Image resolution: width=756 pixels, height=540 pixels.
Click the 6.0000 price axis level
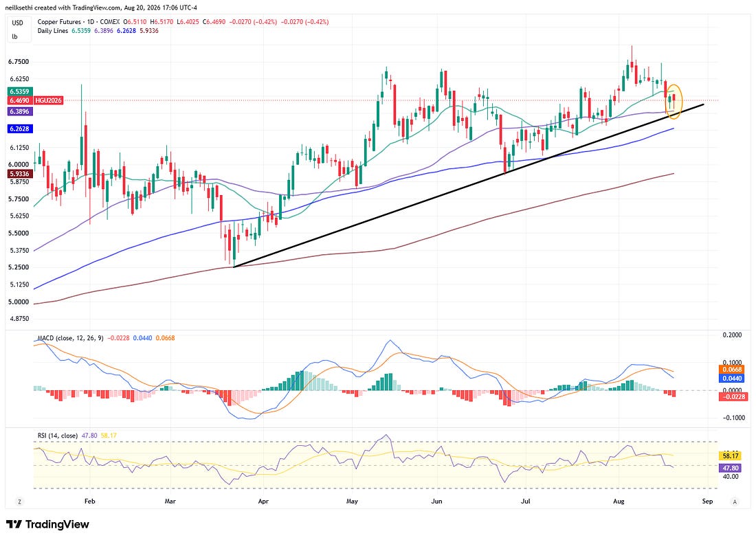point(19,164)
